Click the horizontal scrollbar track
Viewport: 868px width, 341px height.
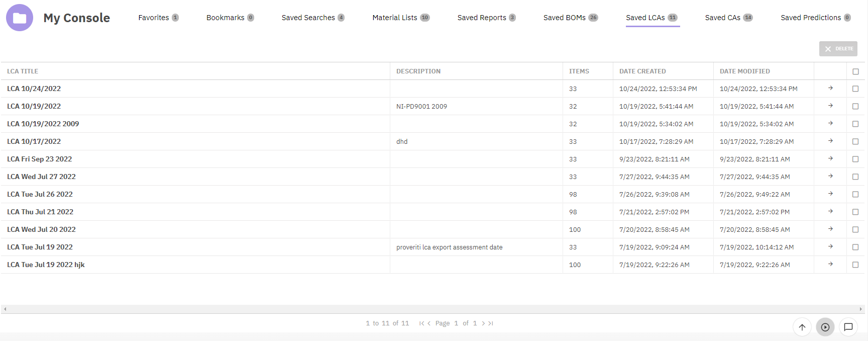(432, 309)
